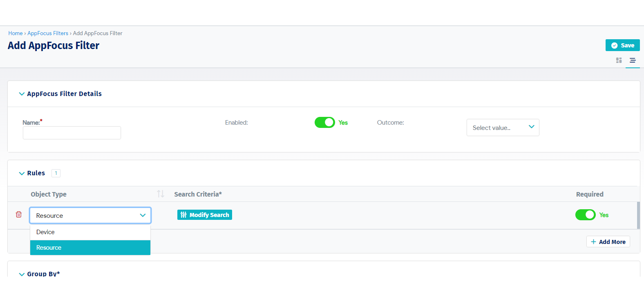
Task: Collapse the Rules section chevron
Action: tap(22, 173)
